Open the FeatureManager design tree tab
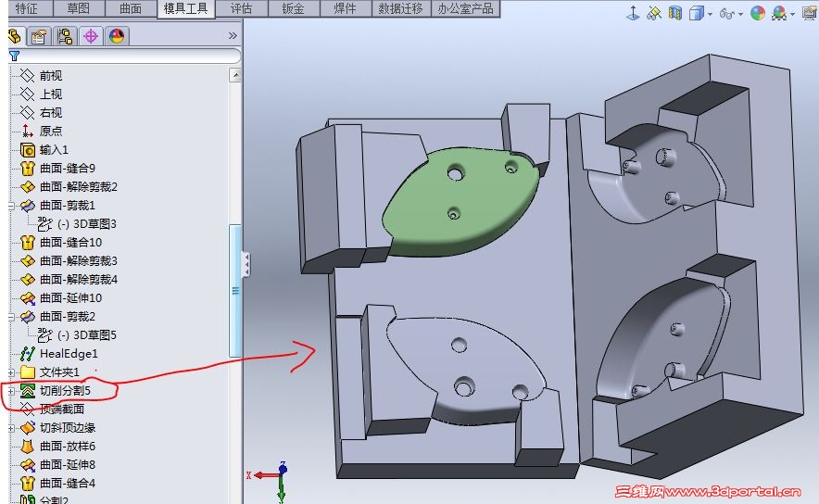The height and width of the screenshot is (504, 819). (15, 36)
